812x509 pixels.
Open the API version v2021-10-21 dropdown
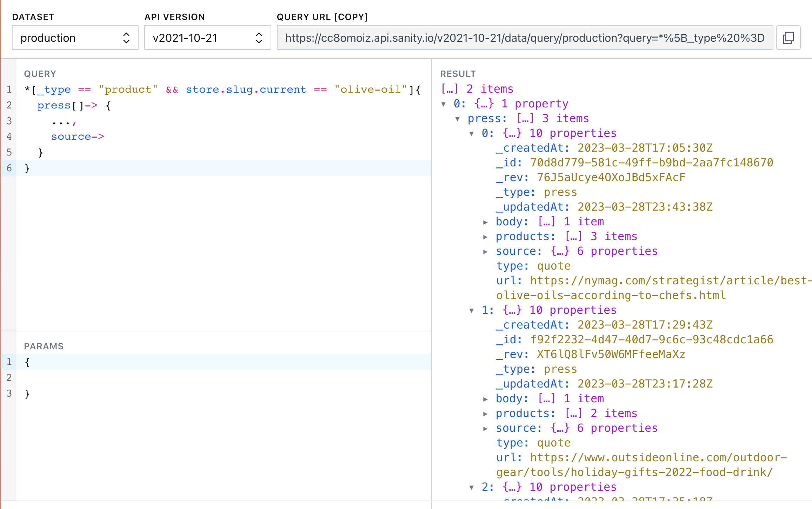pyautogui.click(x=207, y=38)
